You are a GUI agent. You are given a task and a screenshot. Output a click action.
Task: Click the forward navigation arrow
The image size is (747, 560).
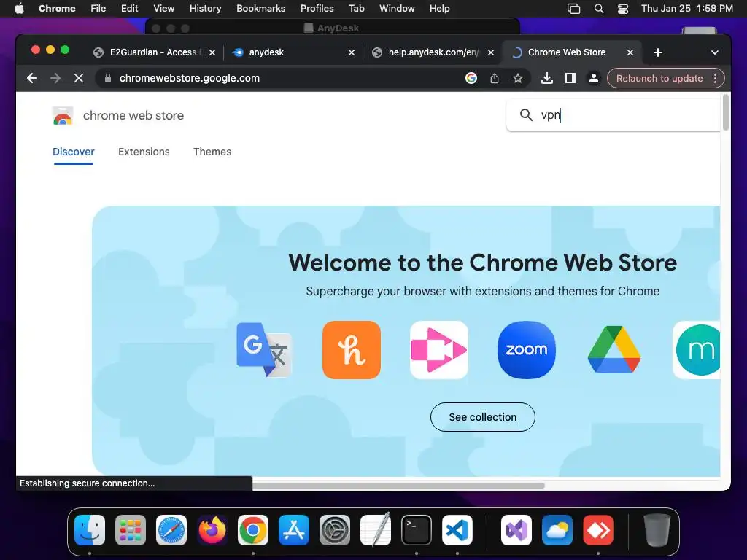(55, 78)
